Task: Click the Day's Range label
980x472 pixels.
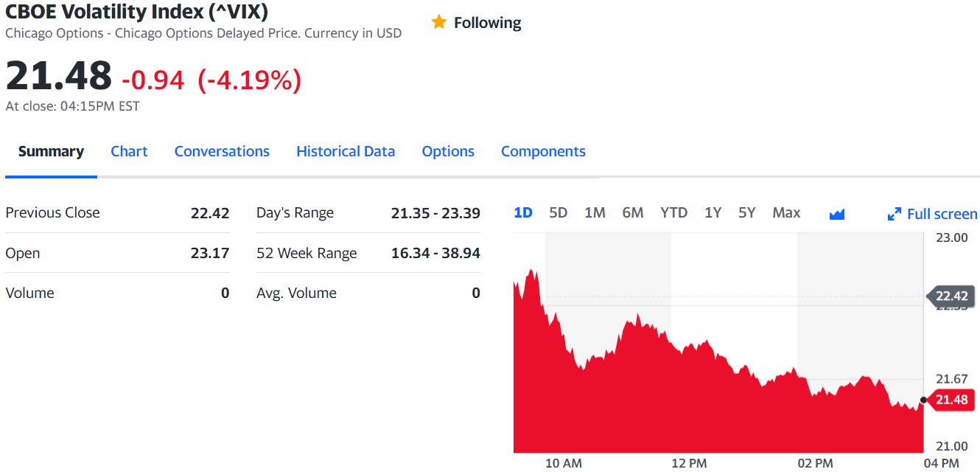Action: click(295, 213)
